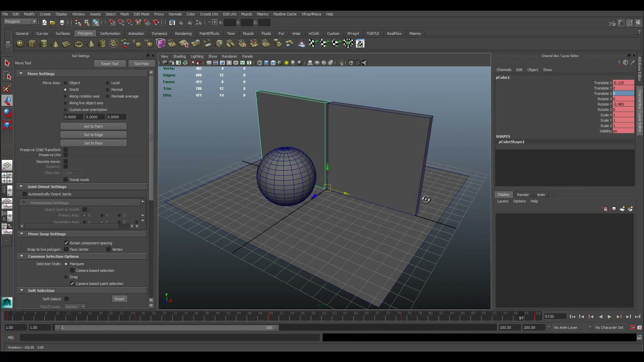Activate the Lasso select tool

(x=7, y=76)
